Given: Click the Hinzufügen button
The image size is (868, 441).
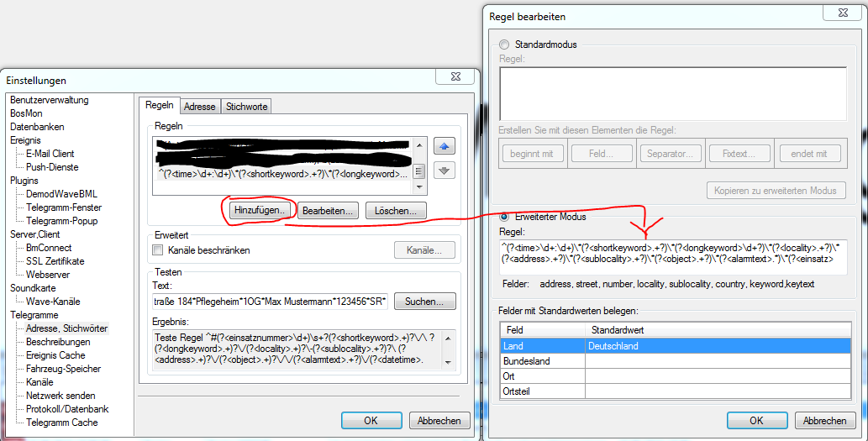Looking at the screenshot, I should (259, 210).
